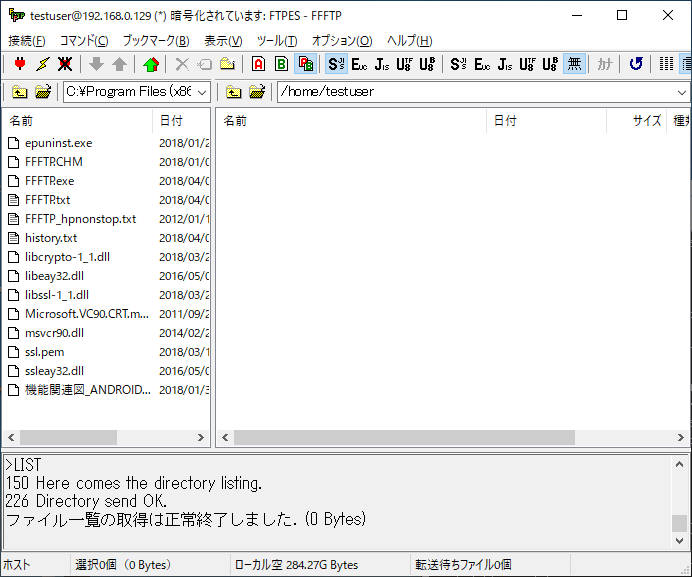Select EUC button beside the highlighted SJIS button
692x577 pixels.
[359, 64]
